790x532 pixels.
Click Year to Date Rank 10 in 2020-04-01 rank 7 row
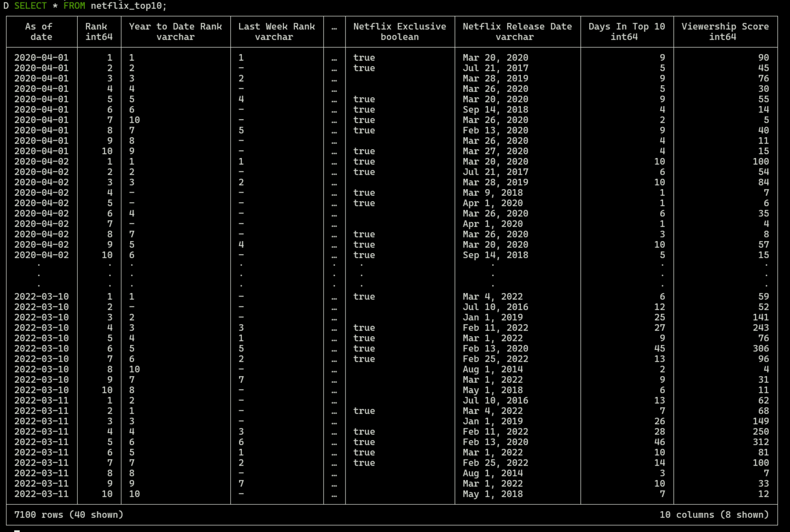click(x=134, y=120)
